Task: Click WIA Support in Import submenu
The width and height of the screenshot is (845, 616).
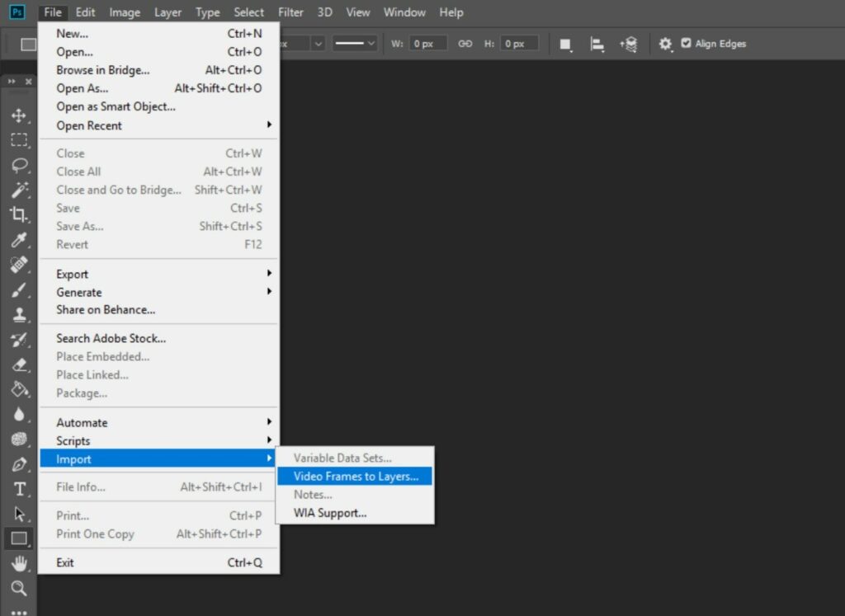Action: pyautogui.click(x=330, y=513)
